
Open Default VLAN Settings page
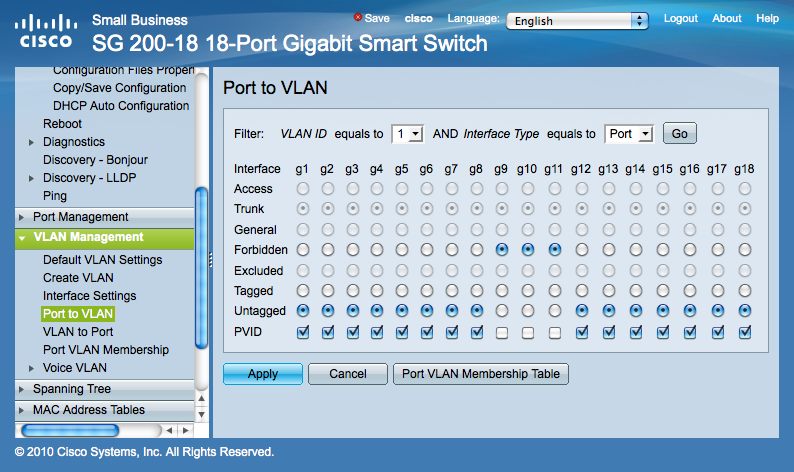point(102,260)
